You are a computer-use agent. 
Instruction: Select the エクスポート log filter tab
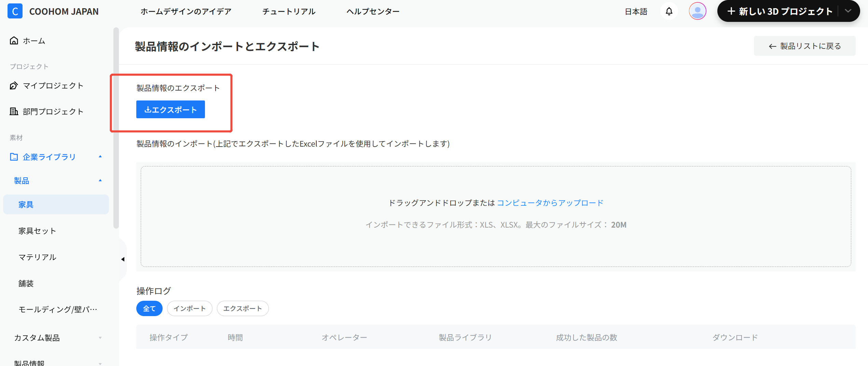(x=243, y=309)
